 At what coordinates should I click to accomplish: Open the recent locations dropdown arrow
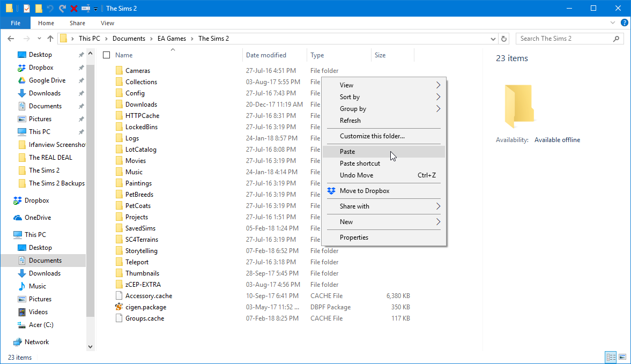(x=39, y=39)
